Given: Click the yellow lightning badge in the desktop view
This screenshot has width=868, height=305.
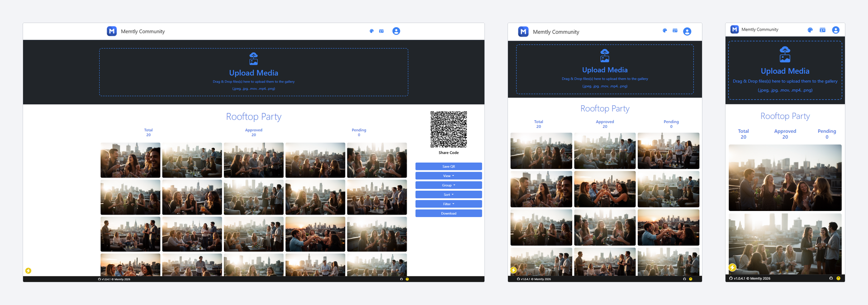Looking at the screenshot, I should coord(28,271).
